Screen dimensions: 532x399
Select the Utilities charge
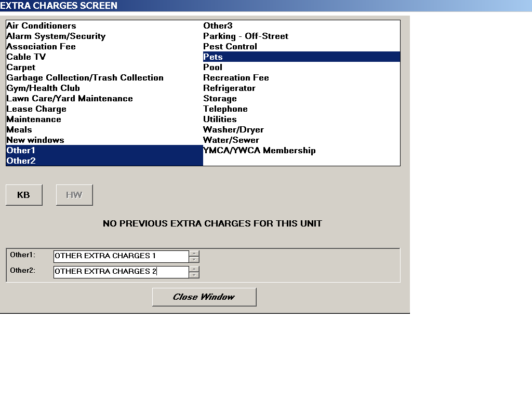click(x=220, y=119)
